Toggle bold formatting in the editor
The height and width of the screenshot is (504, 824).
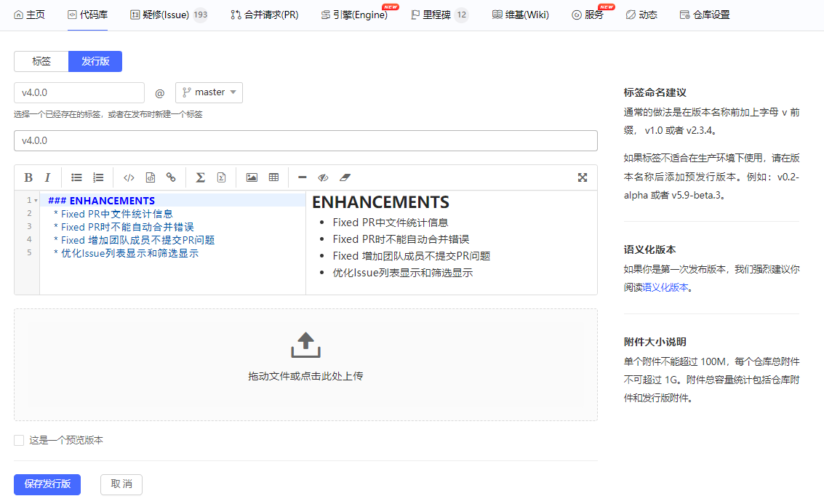point(28,177)
